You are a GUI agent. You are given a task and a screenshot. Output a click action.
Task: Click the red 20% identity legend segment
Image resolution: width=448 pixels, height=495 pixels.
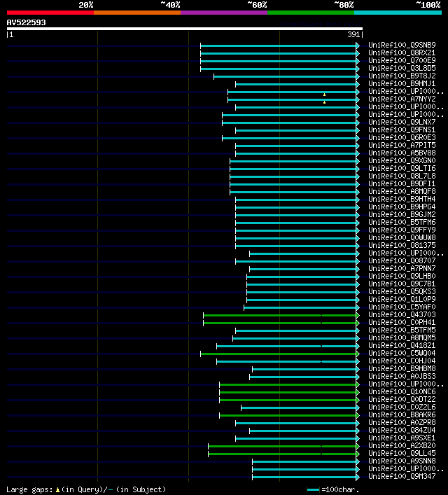(50, 13)
